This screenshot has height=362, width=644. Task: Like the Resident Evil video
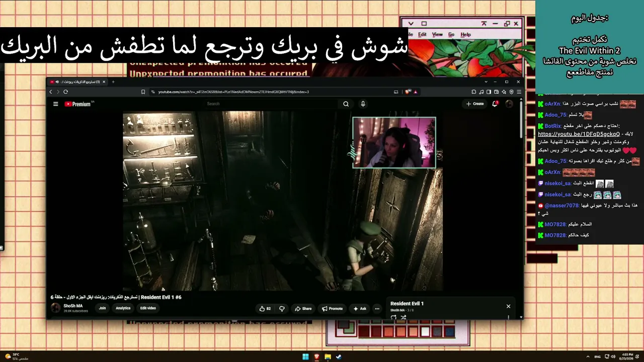[x=265, y=309]
